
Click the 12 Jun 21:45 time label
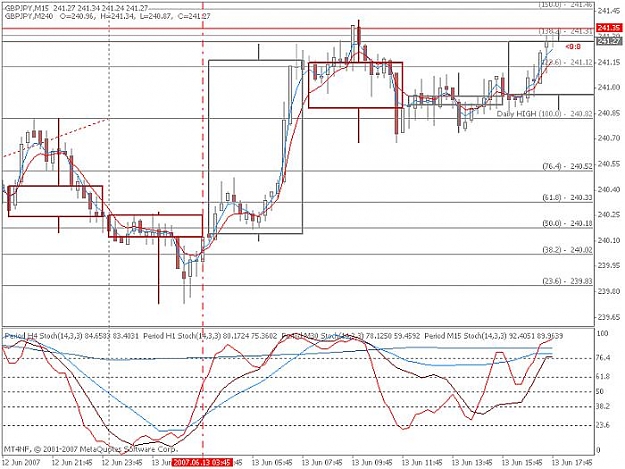point(72,462)
